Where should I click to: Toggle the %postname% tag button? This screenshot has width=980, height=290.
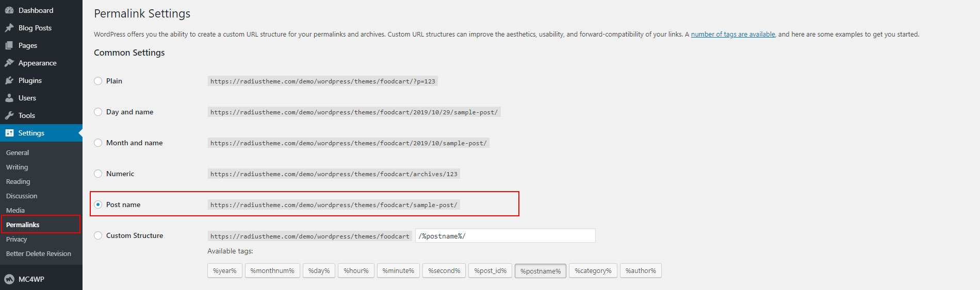[x=541, y=271]
